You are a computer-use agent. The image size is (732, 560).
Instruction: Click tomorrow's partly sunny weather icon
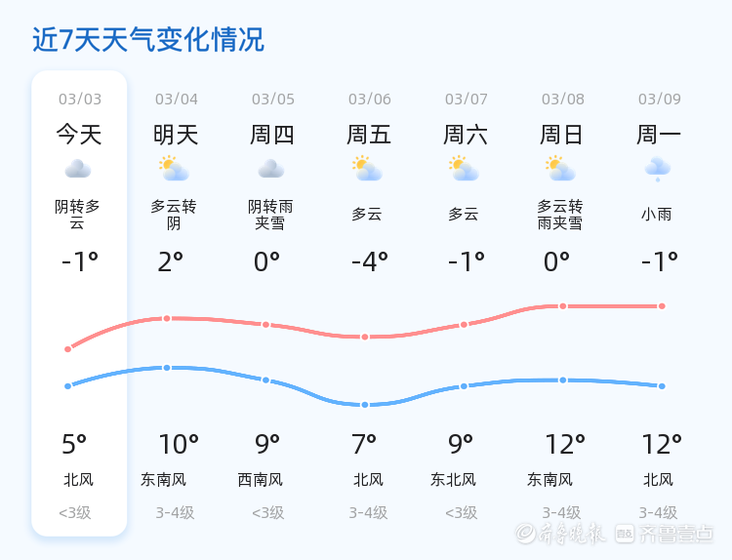pyautogui.click(x=175, y=169)
